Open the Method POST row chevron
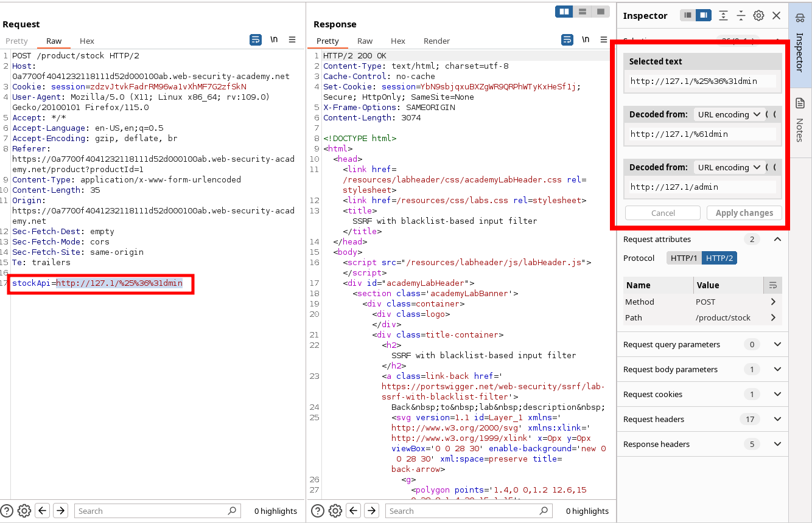Image resolution: width=812 pixels, height=523 pixels. pyautogui.click(x=773, y=302)
